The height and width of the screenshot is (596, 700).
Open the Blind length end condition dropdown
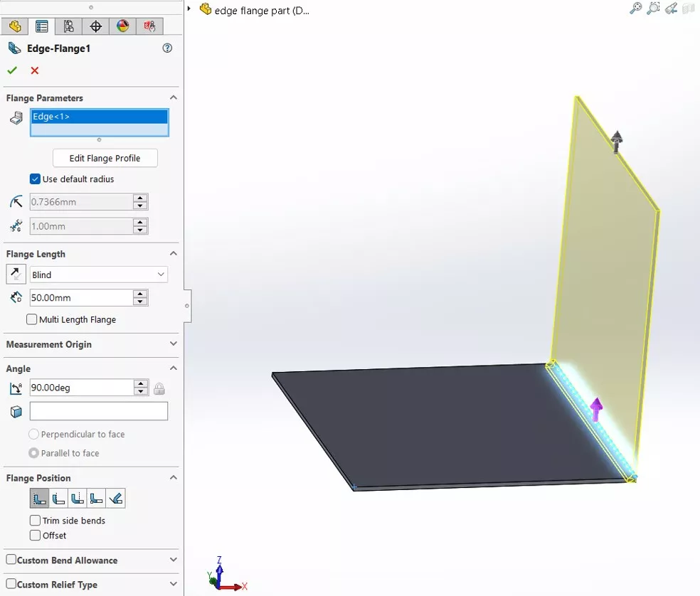[99, 275]
